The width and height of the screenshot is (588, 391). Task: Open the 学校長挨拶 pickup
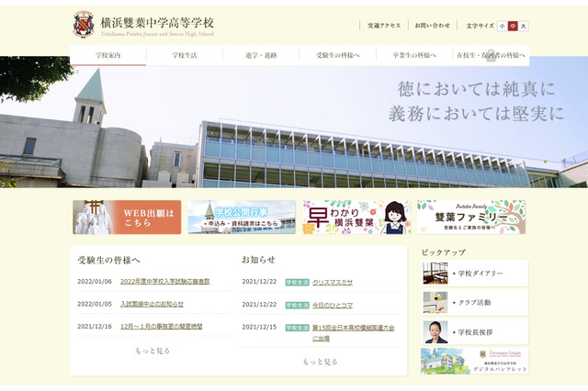point(475,332)
